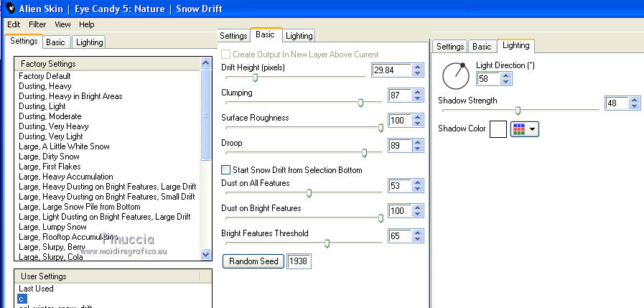
Task: Click the Drift Height spinner arrows
Action: 418,70
